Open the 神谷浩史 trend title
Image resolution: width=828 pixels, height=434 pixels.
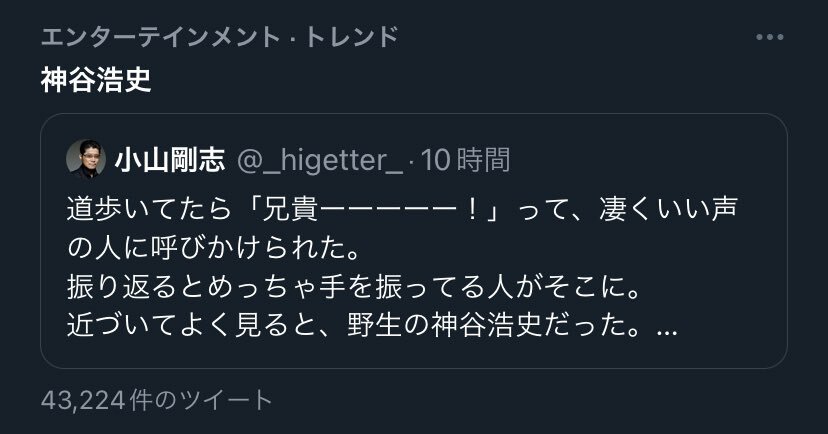pyautogui.click(x=96, y=80)
